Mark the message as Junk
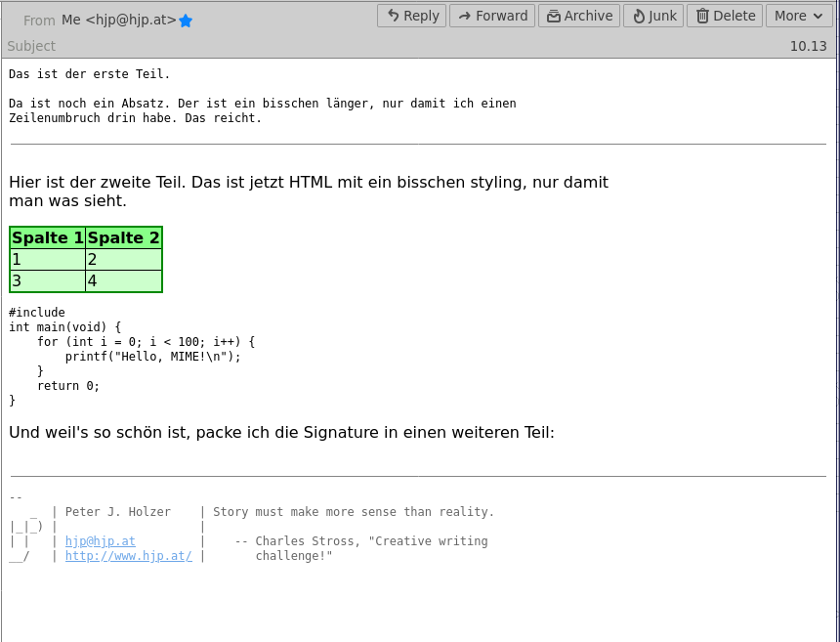The image size is (840, 642). (x=652, y=15)
